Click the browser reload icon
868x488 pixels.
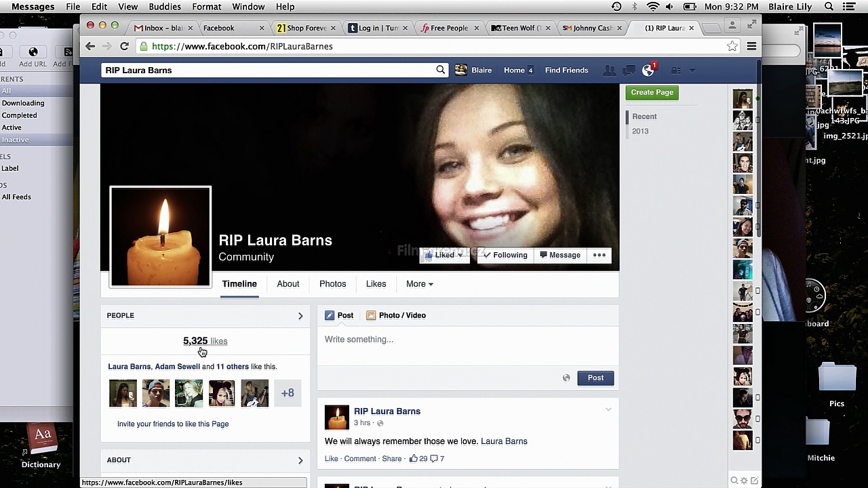124,46
